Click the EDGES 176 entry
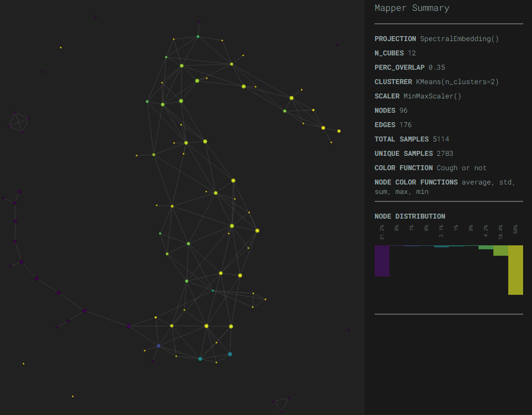This screenshot has height=415, width=532. point(393,125)
